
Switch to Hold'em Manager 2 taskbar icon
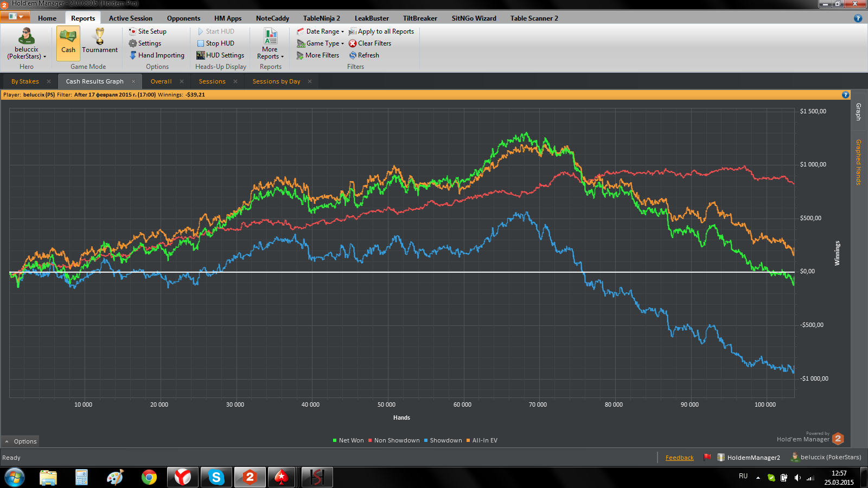[x=250, y=477]
